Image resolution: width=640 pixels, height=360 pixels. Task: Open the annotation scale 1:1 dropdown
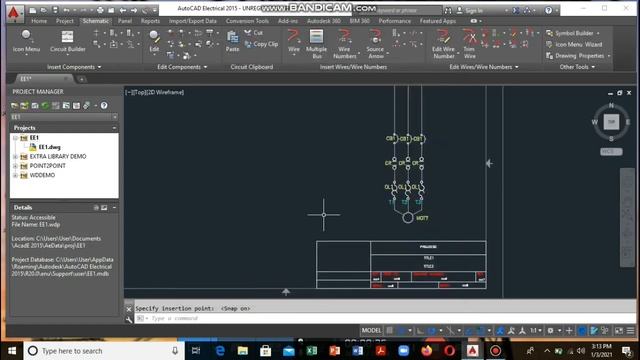(536, 331)
